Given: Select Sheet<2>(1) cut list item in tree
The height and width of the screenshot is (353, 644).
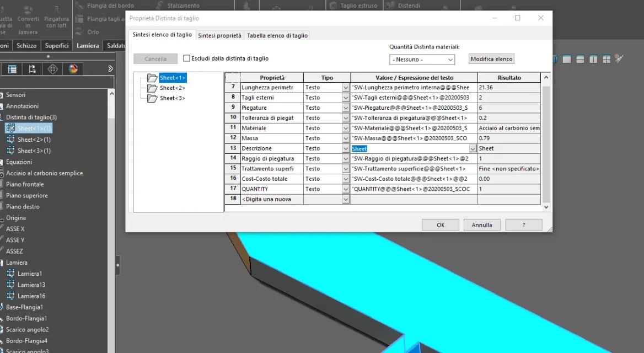Looking at the screenshot, I should (x=34, y=140).
